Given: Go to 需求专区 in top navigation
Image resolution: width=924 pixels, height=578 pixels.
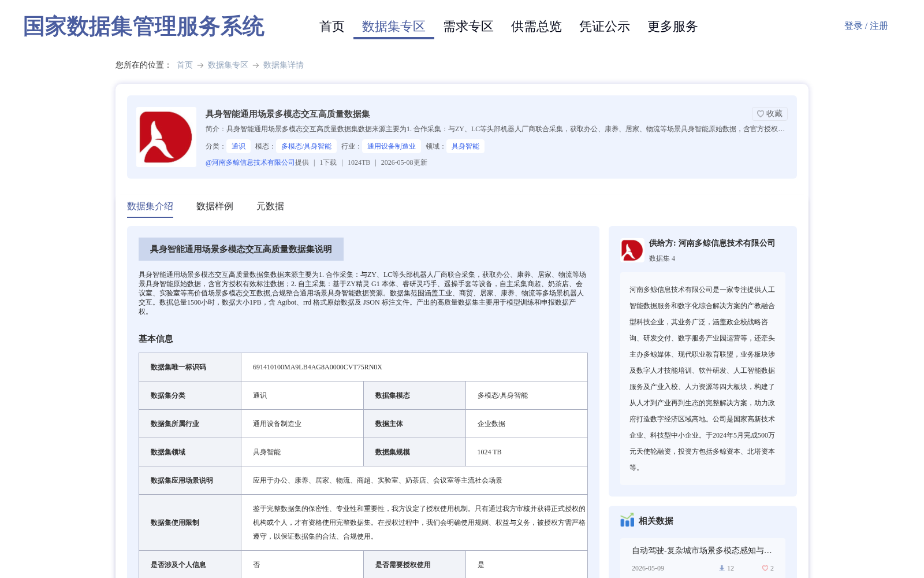Looking at the screenshot, I should coord(468,27).
